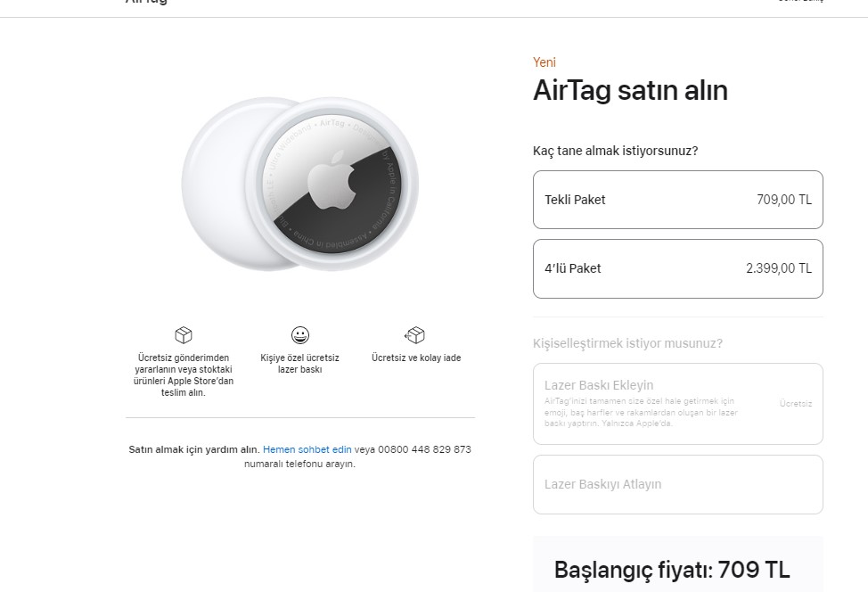Viewport: 868px width, 592px height.
Task: Click the AirTag satın alın heading
Action: coord(630,90)
